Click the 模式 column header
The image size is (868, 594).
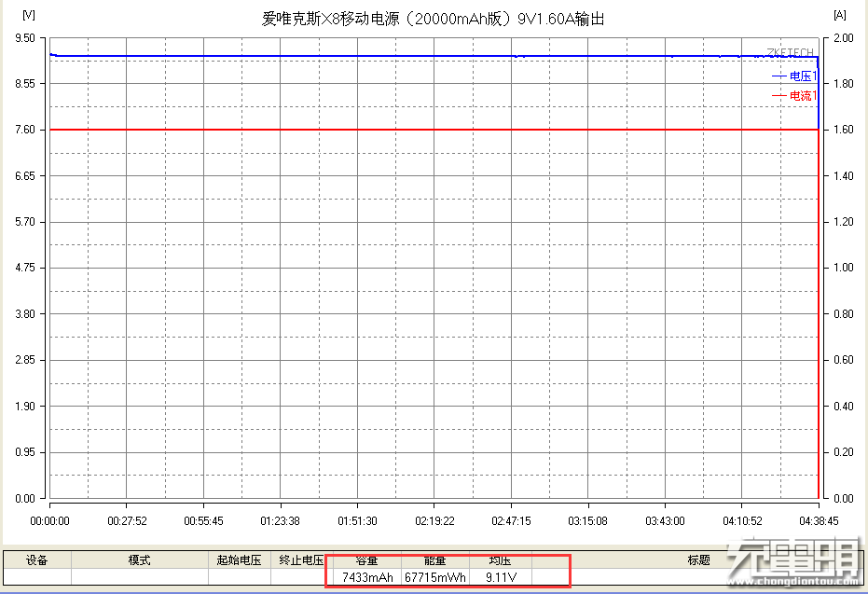click(x=140, y=560)
